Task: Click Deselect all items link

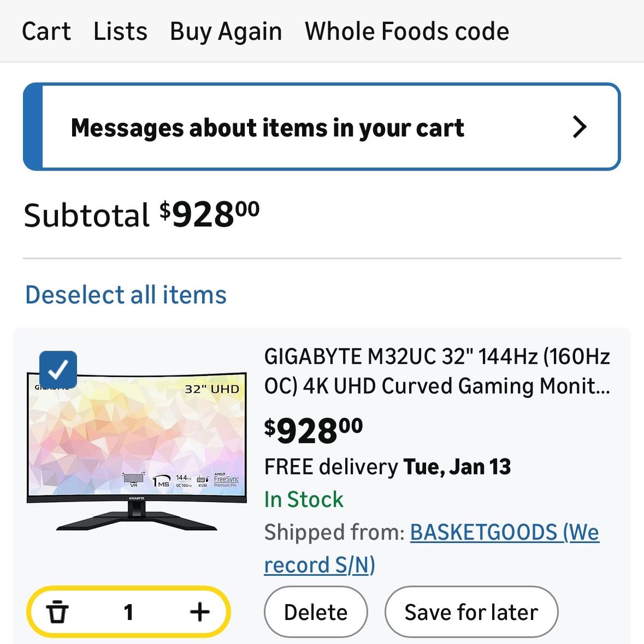Action: click(x=126, y=294)
